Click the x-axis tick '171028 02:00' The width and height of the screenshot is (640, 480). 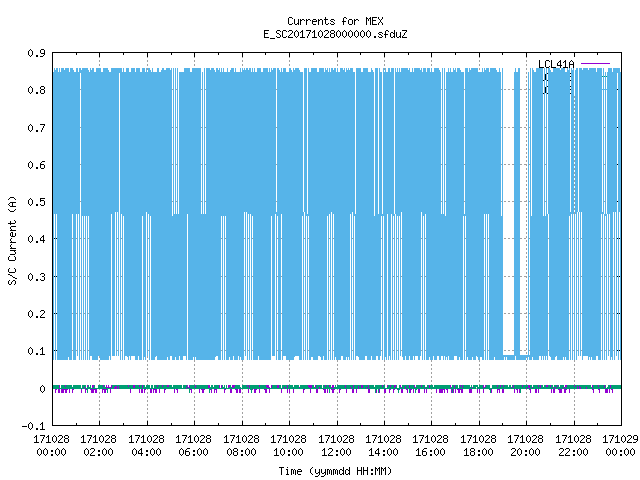point(98,446)
